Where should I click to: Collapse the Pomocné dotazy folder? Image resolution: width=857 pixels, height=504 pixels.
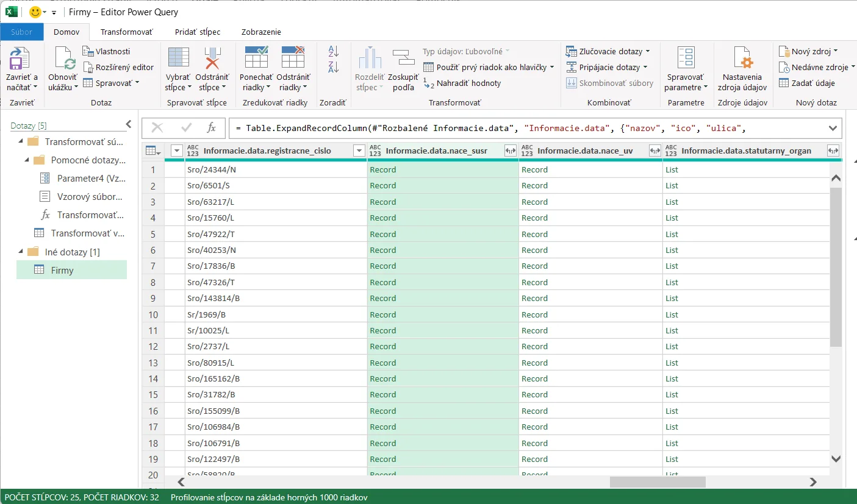27,160
